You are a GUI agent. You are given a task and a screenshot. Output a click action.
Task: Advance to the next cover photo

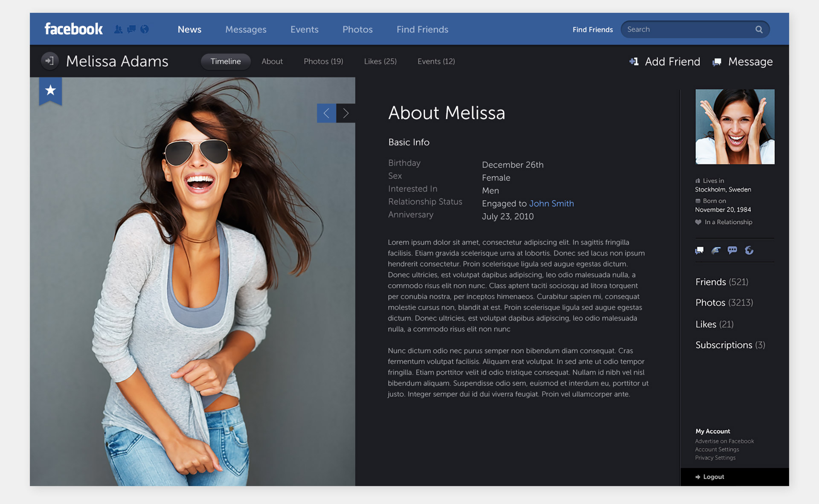click(346, 113)
